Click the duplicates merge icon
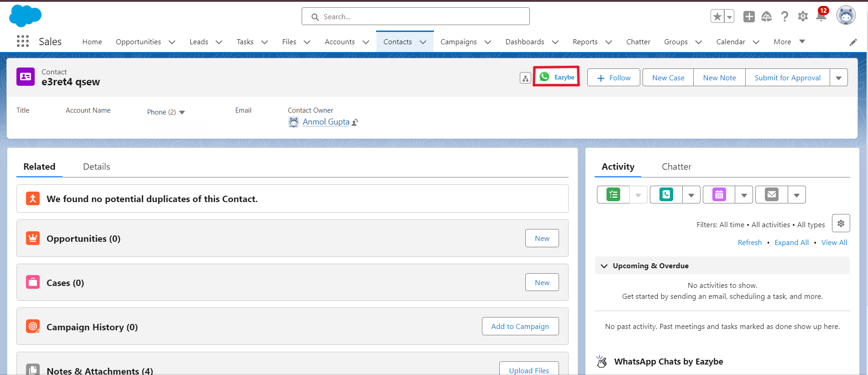 pyautogui.click(x=33, y=198)
